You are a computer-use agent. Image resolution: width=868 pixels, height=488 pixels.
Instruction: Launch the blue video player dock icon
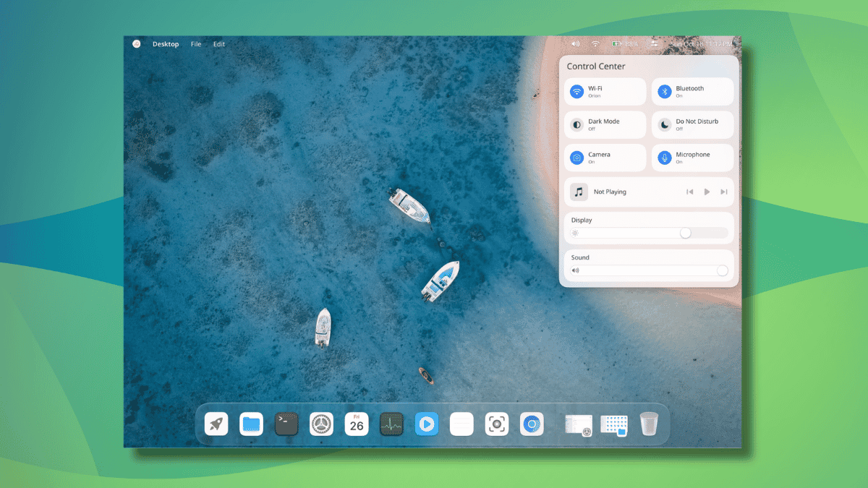427,424
